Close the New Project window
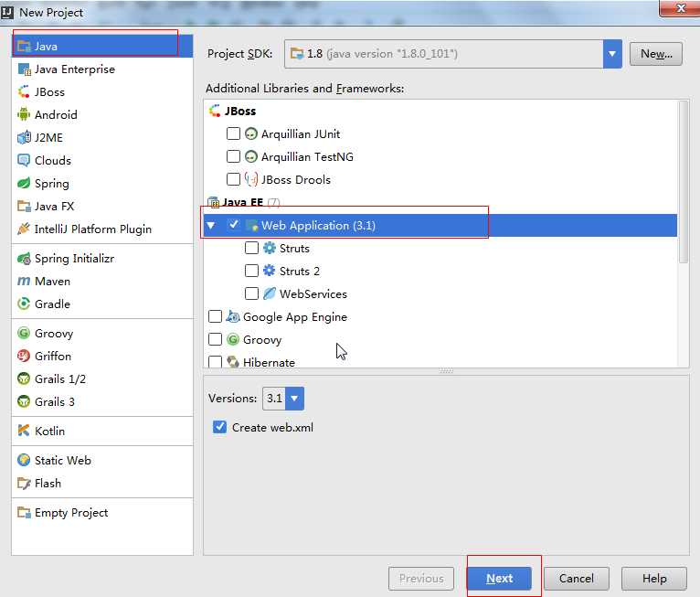 pyautogui.click(x=681, y=8)
